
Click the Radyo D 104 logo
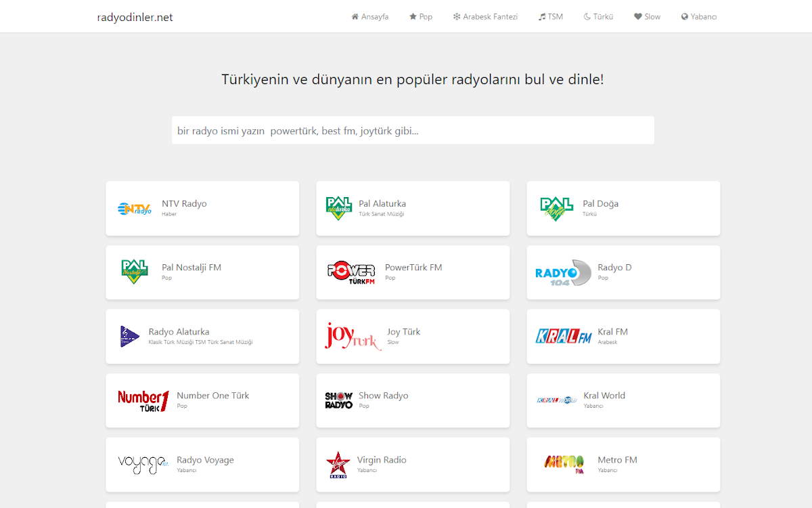coord(563,272)
